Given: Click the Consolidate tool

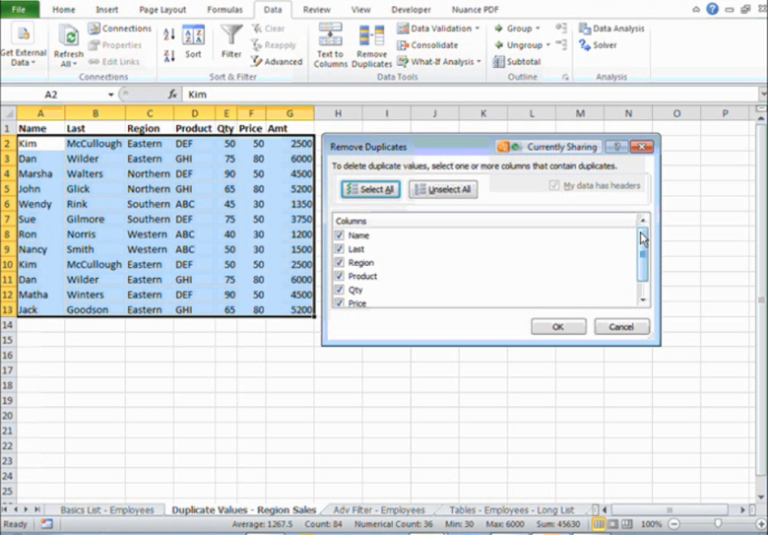Looking at the screenshot, I should [x=428, y=45].
